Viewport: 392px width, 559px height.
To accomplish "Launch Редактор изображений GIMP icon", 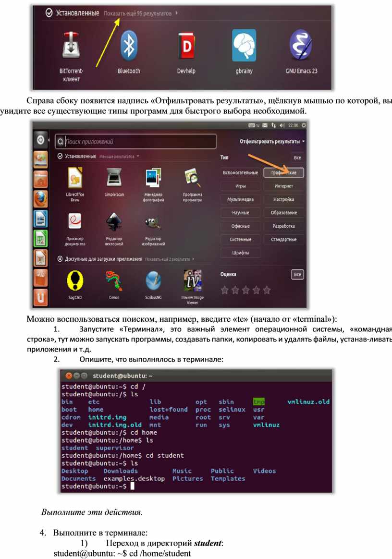I will pos(153,223).
